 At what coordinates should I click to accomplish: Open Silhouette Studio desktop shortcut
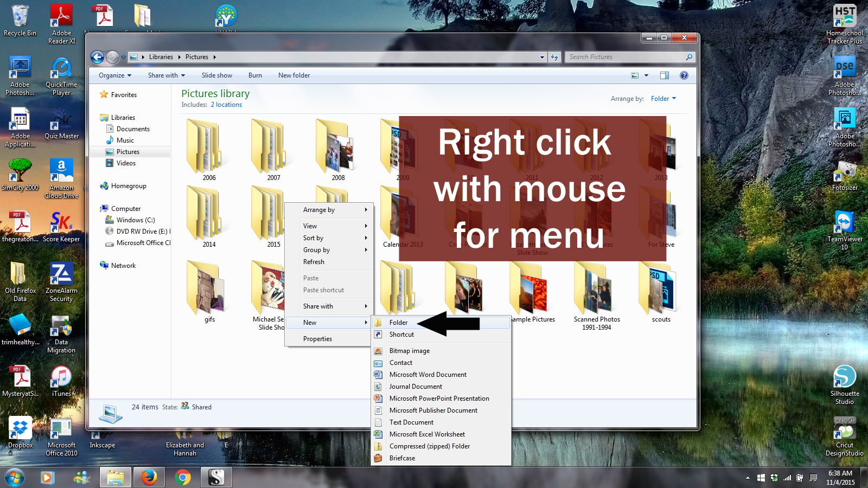pyautogui.click(x=845, y=385)
